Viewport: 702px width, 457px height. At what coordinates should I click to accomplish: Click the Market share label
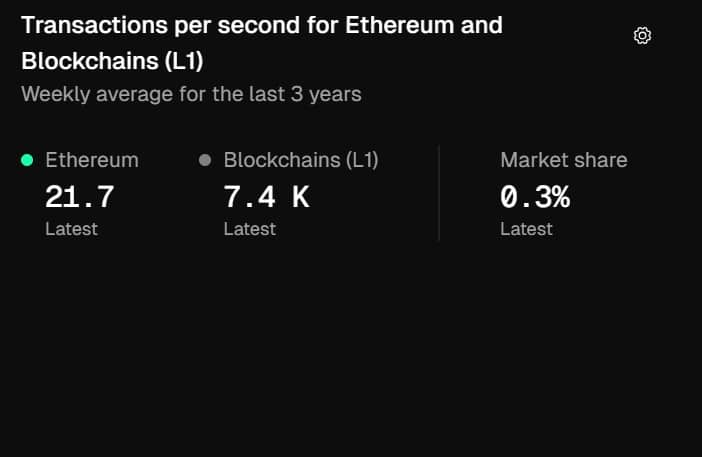[x=564, y=160]
